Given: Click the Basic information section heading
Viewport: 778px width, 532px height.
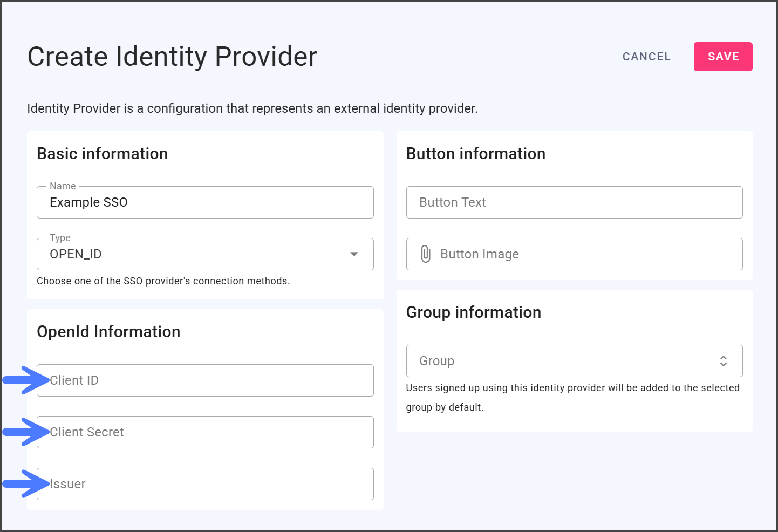Looking at the screenshot, I should tap(102, 154).
